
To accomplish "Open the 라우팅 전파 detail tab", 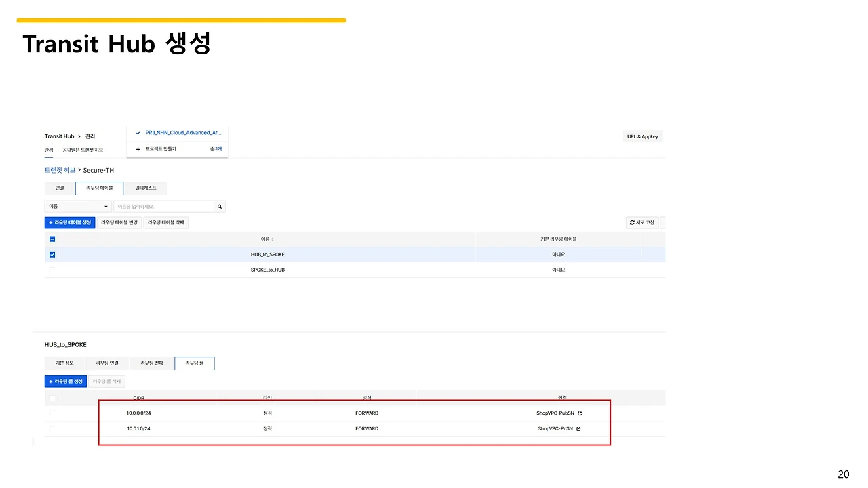I will (x=152, y=363).
